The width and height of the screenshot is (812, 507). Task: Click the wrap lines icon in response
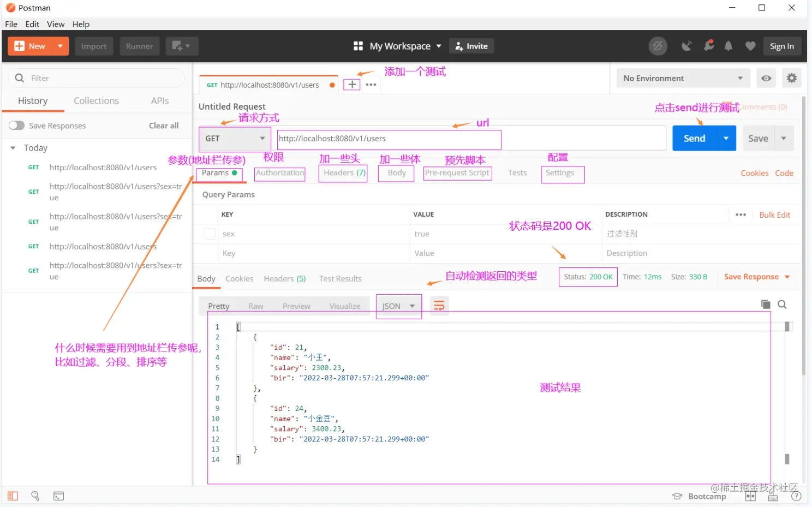(439, 306)
